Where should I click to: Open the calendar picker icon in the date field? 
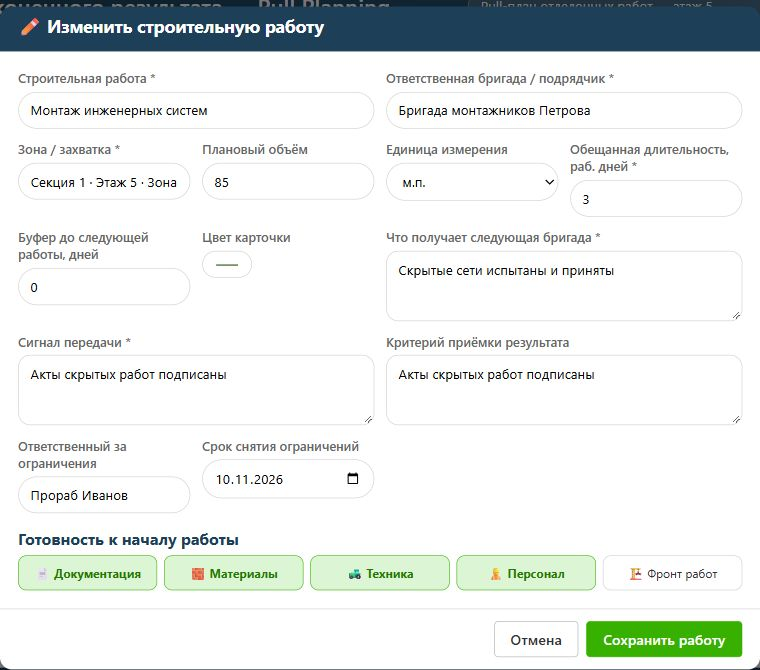coord(353,479)
